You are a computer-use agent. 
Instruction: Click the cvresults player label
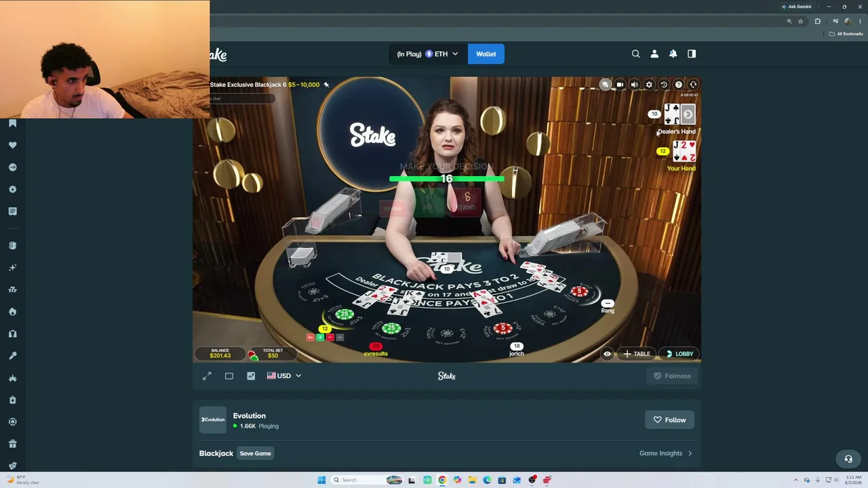pyautogui.click(x=376, y=354)
